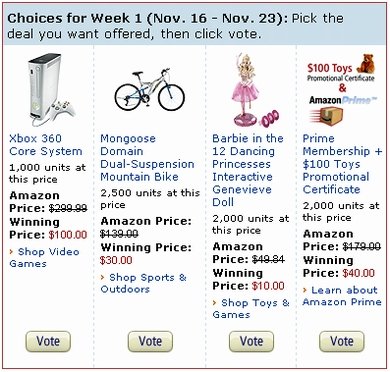
Task: Click the Amazon shipping box icon
Action: (x=327, y=117)
